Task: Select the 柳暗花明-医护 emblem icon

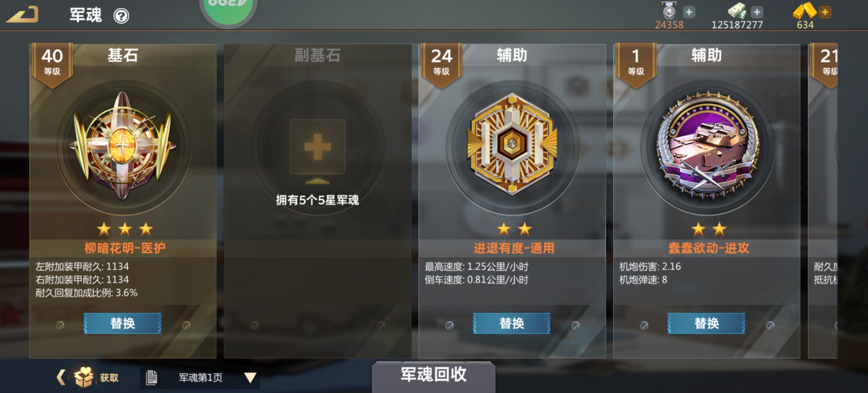Action: pos(123,146)
